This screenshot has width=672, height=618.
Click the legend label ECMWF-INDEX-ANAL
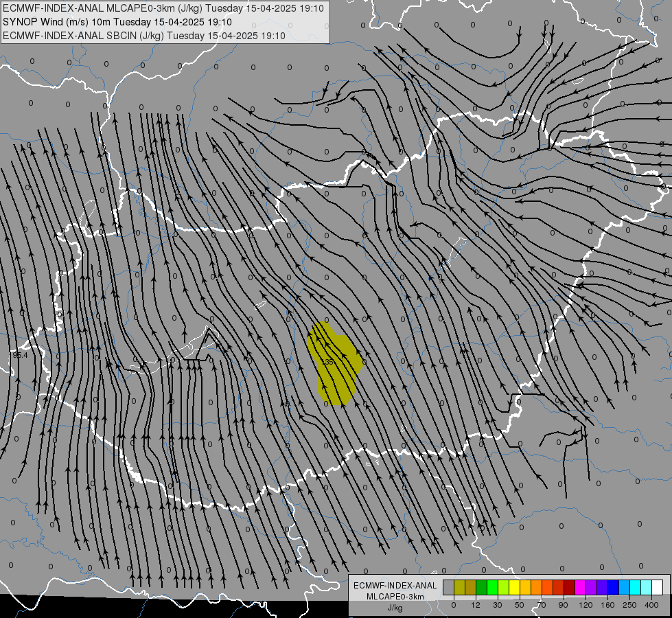tap(395, 586)
